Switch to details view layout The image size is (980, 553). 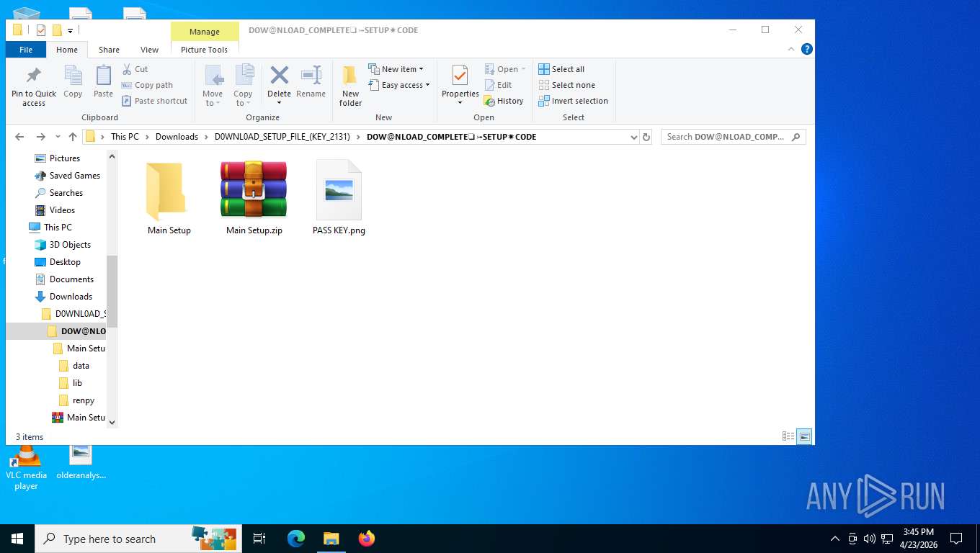pos(788,436)
